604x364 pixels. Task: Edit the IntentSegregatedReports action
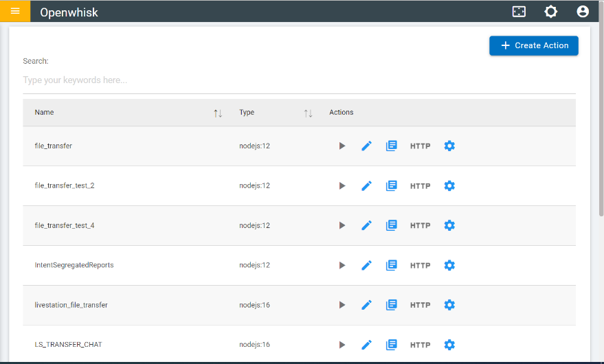point(367,265)
